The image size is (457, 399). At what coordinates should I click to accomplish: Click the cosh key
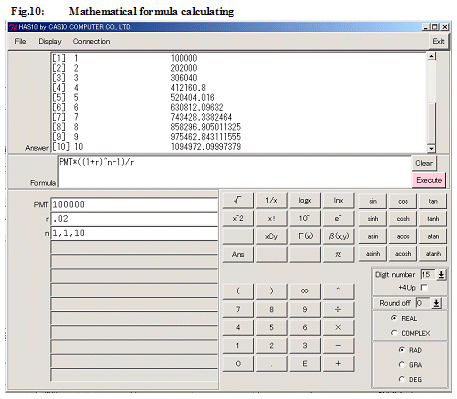coord(403,219)
